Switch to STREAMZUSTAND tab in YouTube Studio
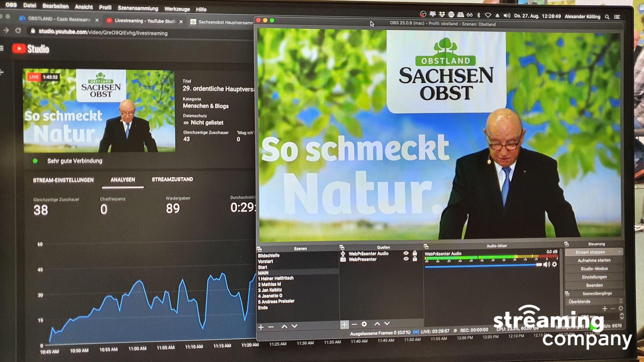This screenshot has width=644, height=362. pos(172,179)
